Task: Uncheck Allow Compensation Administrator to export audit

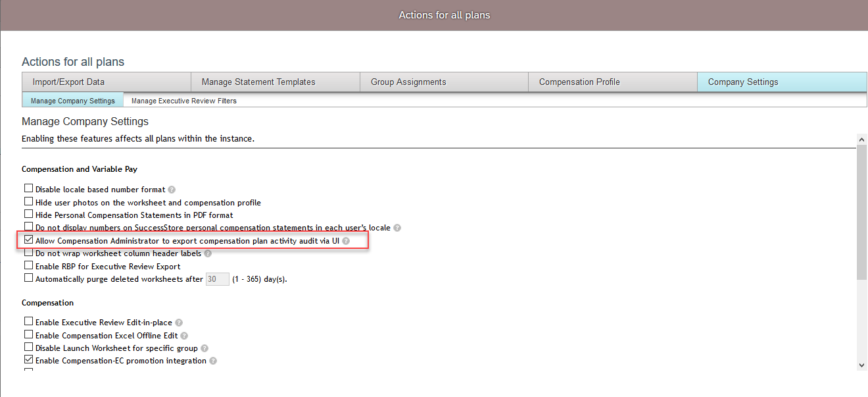Action: point(28,240)
